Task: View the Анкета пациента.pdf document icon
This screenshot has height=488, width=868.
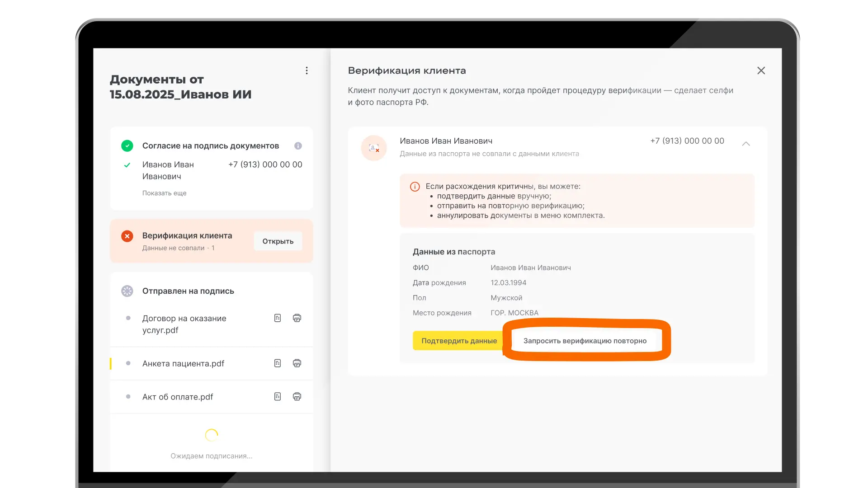Action: click(x=277, y=363)
